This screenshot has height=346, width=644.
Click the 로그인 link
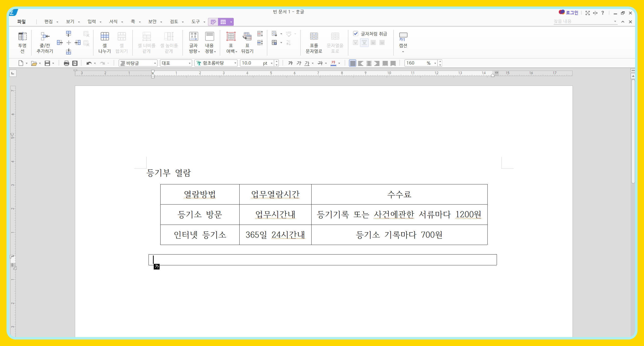pyautogui.click(x=572, y=13)
